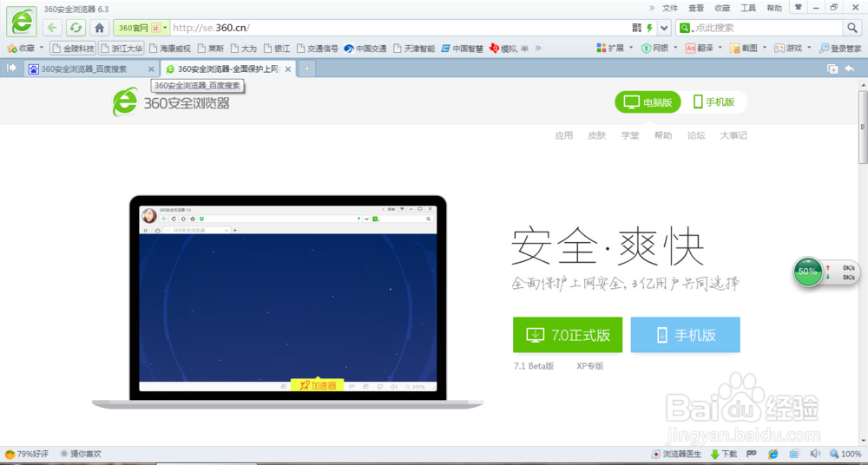
Task: Open the 帮助 menu
Action: pos(774,8)
